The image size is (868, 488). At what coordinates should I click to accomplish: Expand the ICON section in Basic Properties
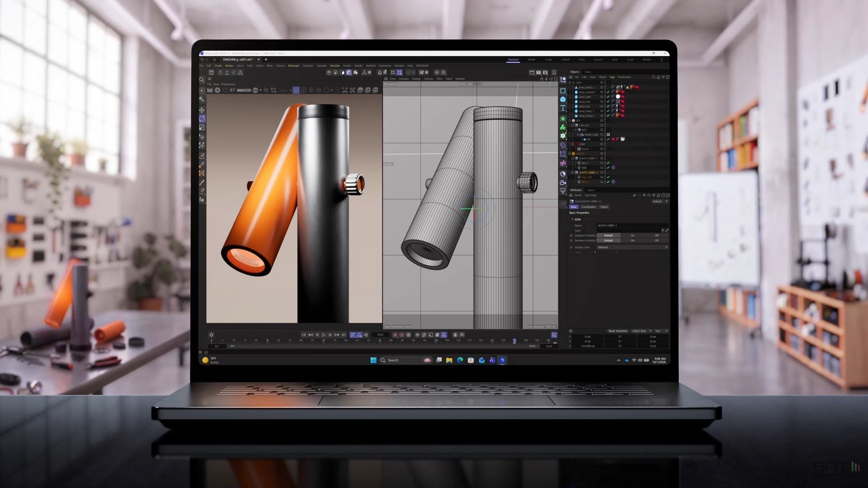(x=572, y=219)
